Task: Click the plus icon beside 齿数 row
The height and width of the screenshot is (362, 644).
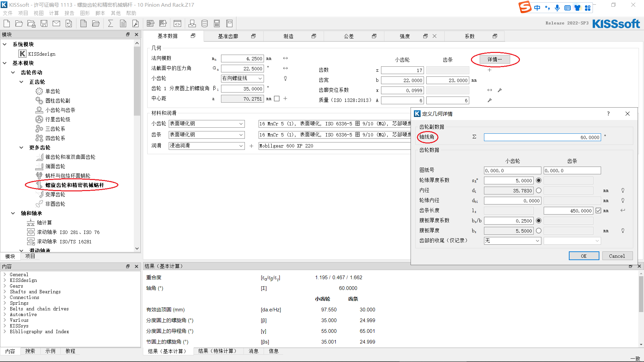Action: pyautogui.click(x=490, y=70)
